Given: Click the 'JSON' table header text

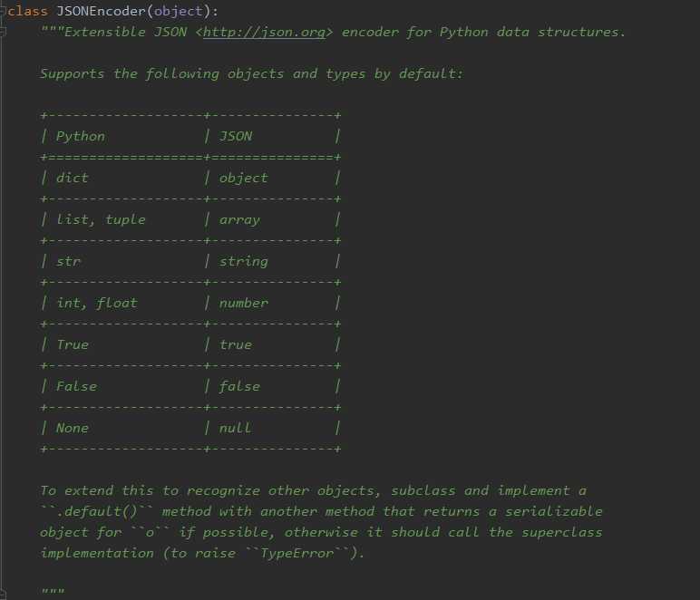Looking at the screenshot, I should click(x=235, y=136).
